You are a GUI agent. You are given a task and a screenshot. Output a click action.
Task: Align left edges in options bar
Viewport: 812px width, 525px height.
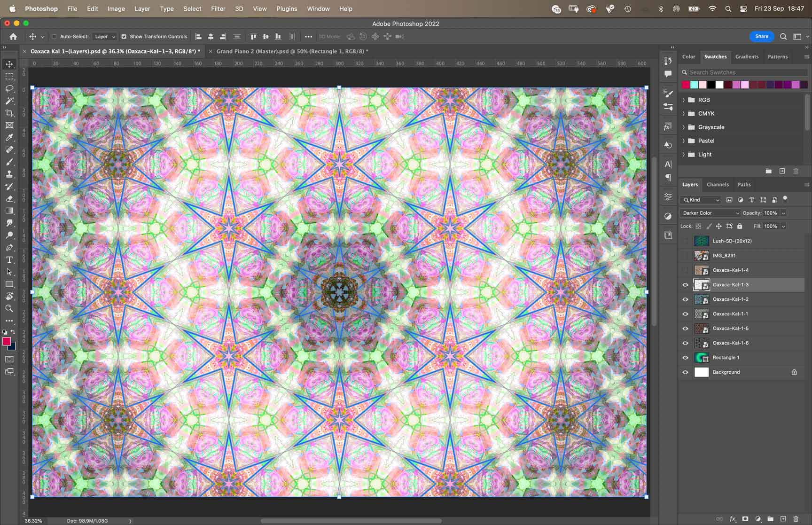[198, 36]
